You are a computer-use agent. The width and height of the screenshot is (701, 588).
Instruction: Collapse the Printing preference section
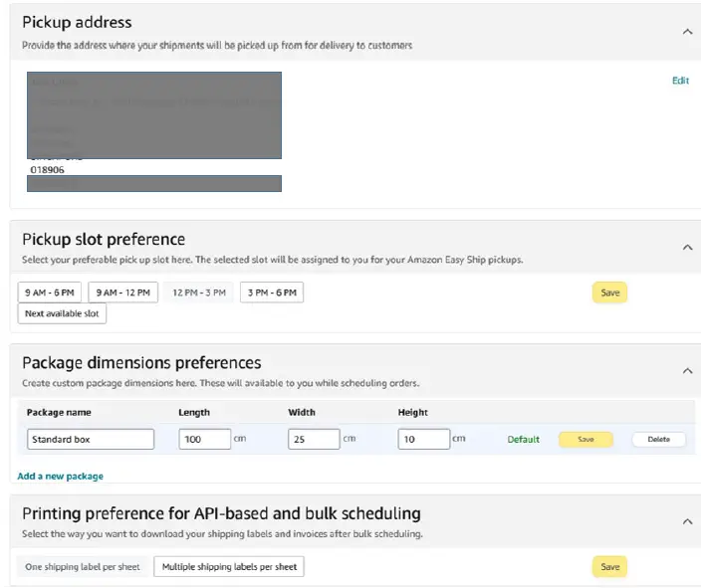point(687,521)
